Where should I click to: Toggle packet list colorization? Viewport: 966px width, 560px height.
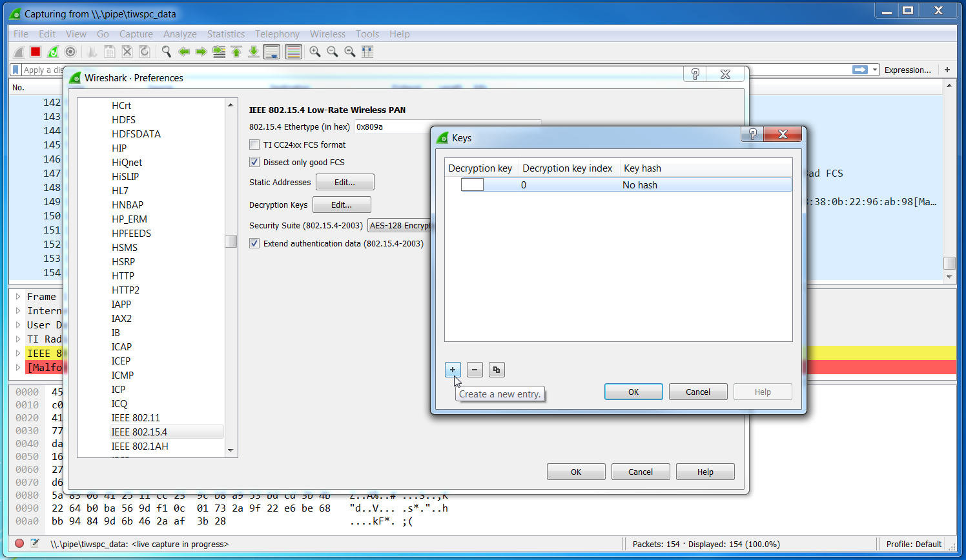pos(293,52)
